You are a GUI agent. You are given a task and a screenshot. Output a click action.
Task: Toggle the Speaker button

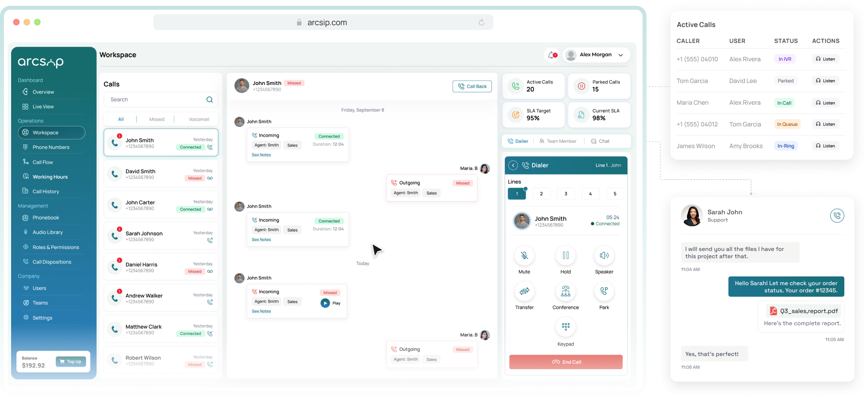point(604,256)
